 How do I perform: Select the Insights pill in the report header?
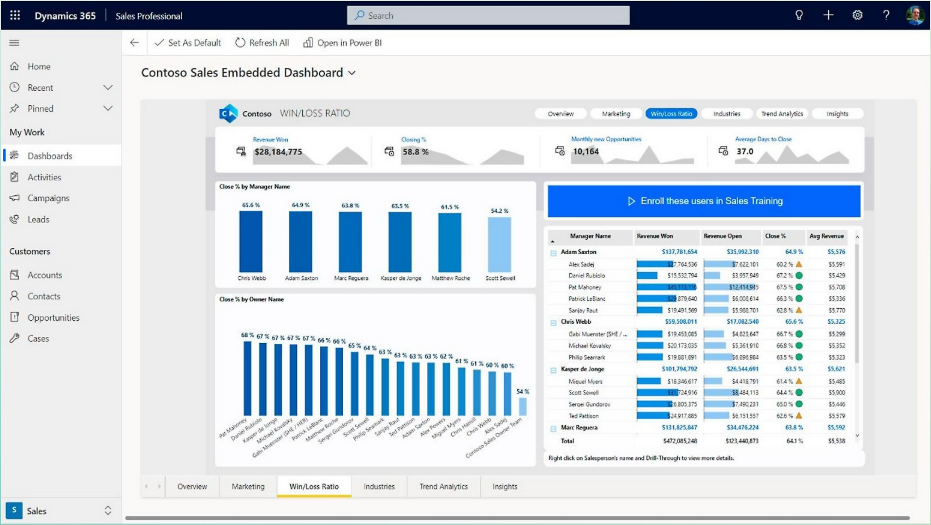click(x=837, y=113)
